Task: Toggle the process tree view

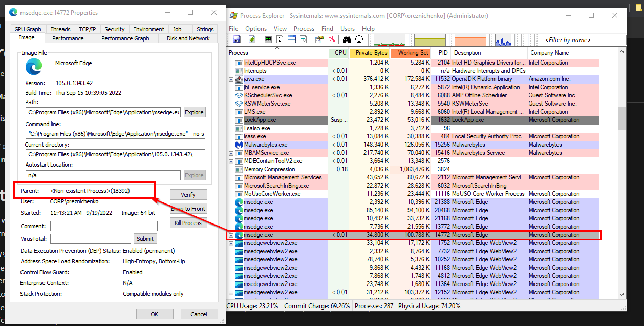Action: (x=279, y=39)
